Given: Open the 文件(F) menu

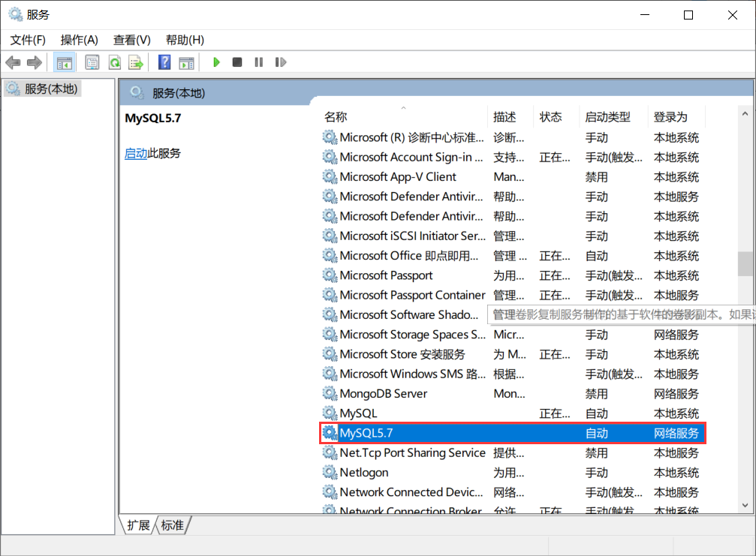Looking at the screenshot, I should [x=28, y=40].
